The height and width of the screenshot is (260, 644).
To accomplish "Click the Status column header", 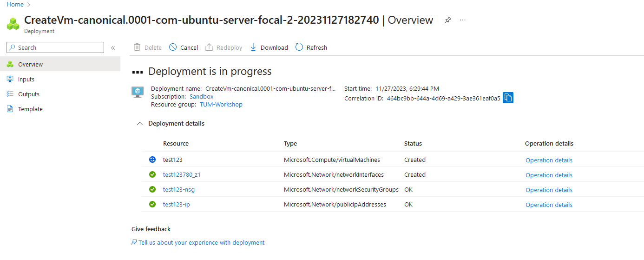I will point(413,144).
